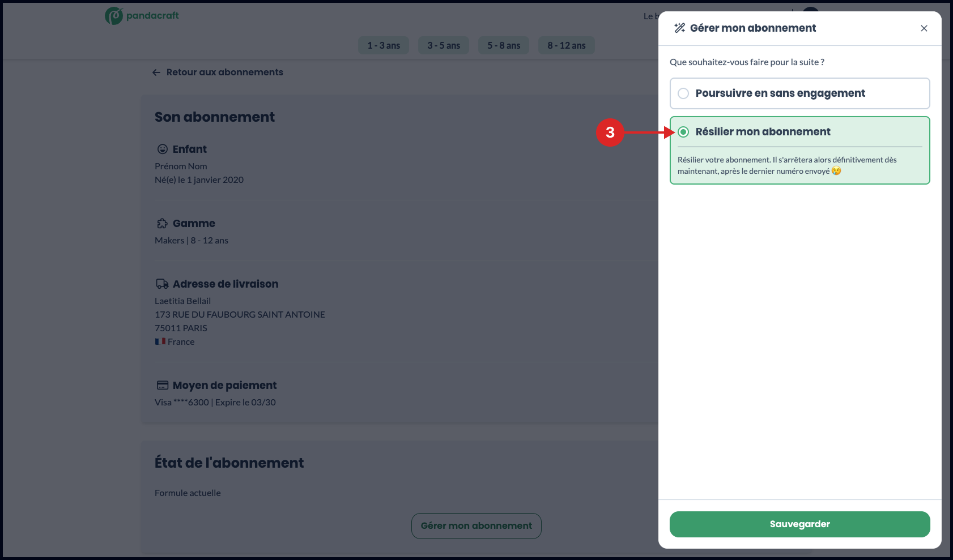This screenshot has height=560, width=953.
Task: Click the postal line 75011 PARIS
Action: 181,328
